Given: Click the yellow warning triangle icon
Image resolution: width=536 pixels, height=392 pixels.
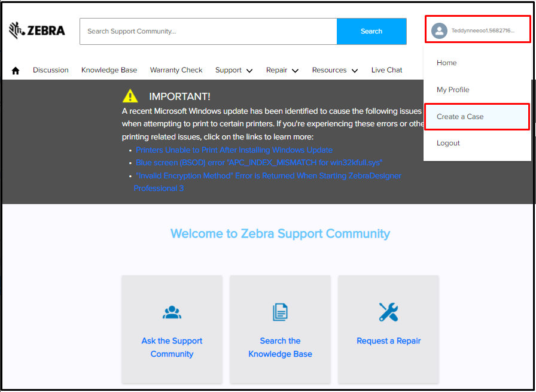Looking at the screenshot, I should tap(130, 96).
